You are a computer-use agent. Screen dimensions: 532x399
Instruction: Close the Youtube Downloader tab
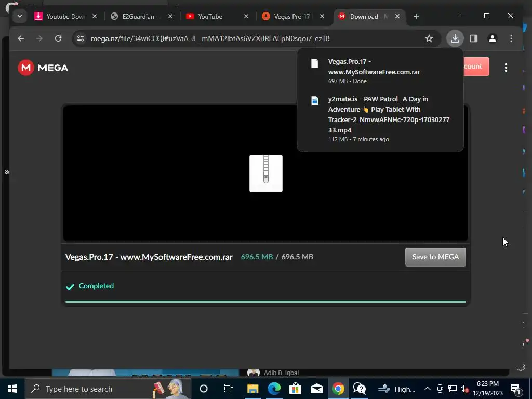[95, 16]
